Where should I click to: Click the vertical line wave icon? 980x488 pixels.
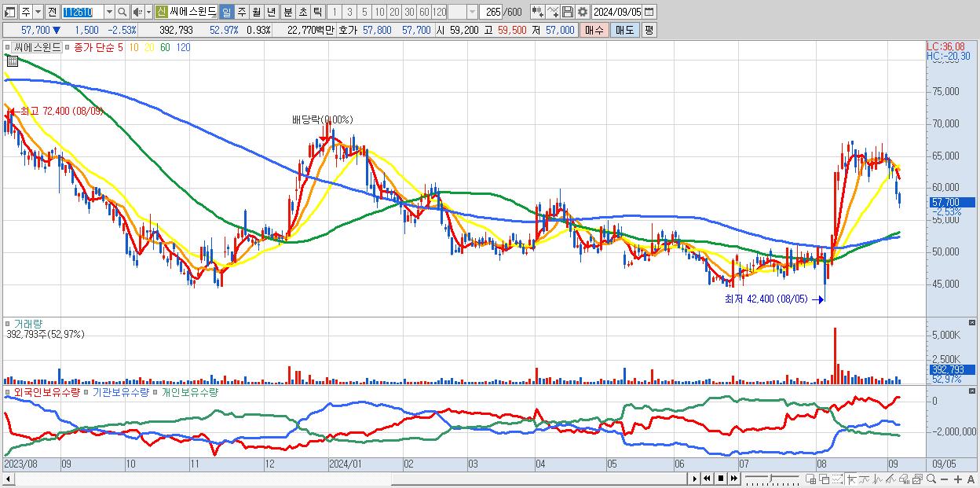click(x=878, y=479)
